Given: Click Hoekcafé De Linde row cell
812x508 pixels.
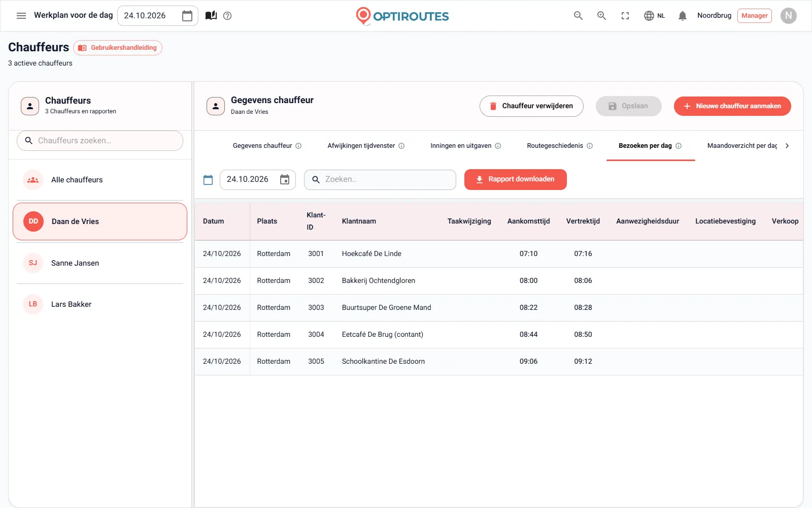Looking at the screenshot, I should [x=371, y=254].
